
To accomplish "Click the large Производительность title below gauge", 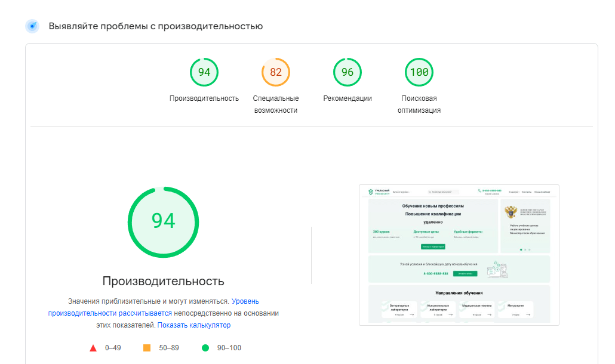I will click(x=163, y=281).
